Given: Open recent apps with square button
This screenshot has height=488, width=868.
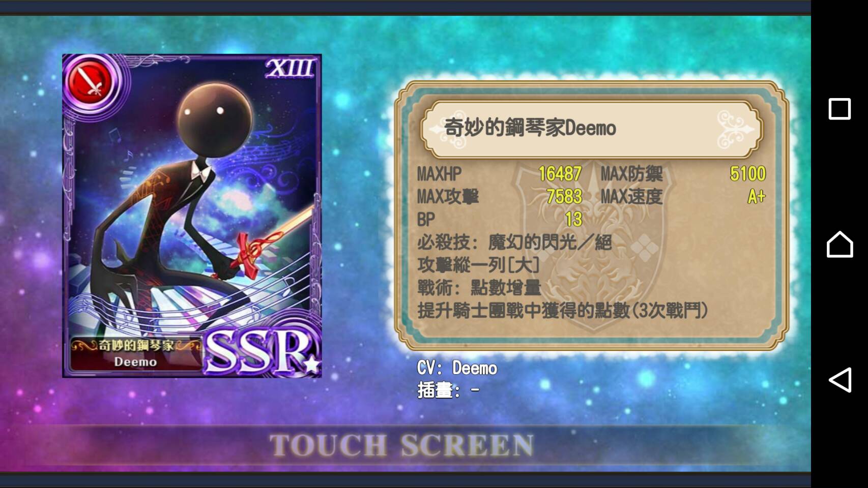Looking at the screenshot, I should (x=840, y=109).
